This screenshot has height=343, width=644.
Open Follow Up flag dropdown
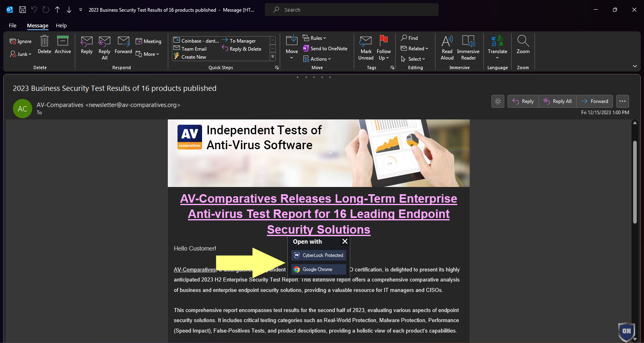[384, 48]
